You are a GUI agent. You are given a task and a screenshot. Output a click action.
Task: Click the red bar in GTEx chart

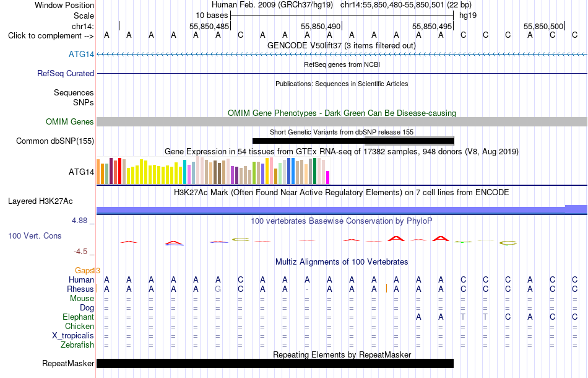(119, 171)
